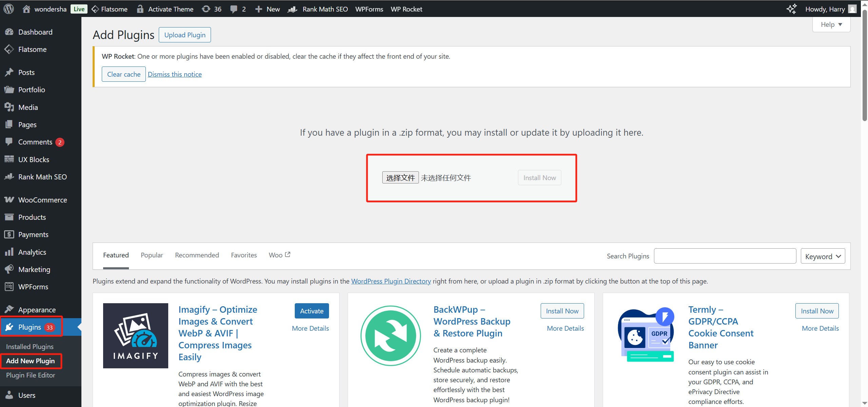The width and height of the screenshot is (868, 407).
Task: Click the comments bubble icon in admin bar
Action: coord(234,9)
